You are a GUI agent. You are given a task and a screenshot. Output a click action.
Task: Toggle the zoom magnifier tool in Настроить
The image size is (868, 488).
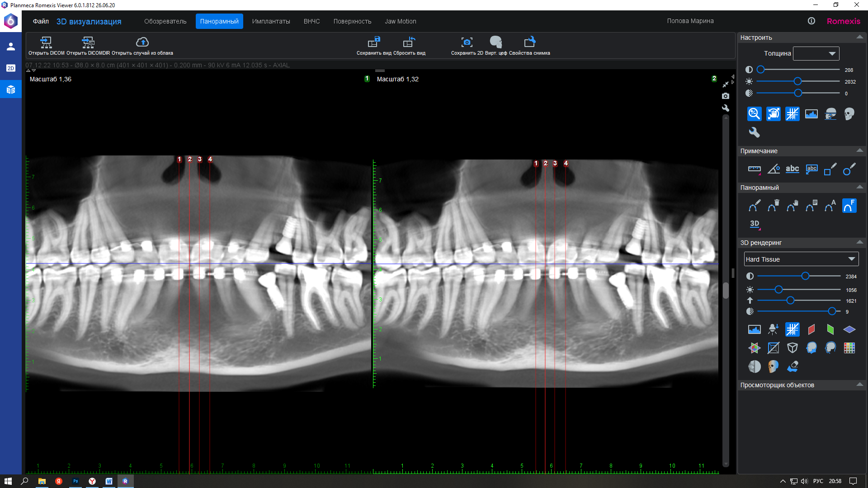(x=754, y=113)
